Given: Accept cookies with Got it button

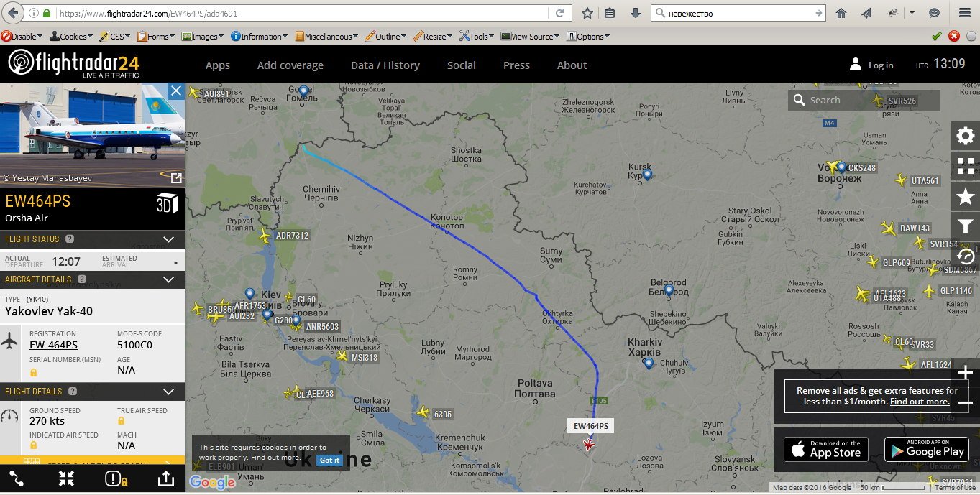Looking at the screenshot, I should (x=330, y=460).
